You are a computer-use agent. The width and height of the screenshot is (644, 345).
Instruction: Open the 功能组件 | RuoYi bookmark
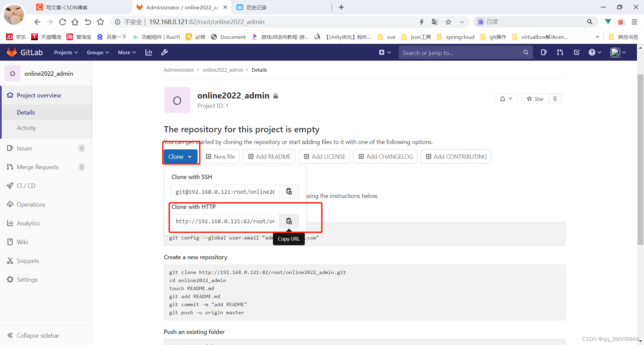156,37
